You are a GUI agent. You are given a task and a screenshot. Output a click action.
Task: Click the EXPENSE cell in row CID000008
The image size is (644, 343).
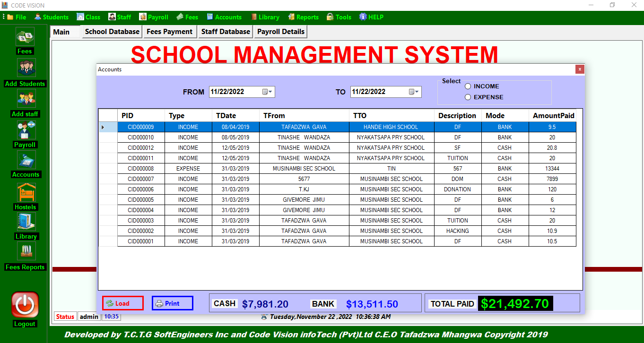[x=188, y=169]
